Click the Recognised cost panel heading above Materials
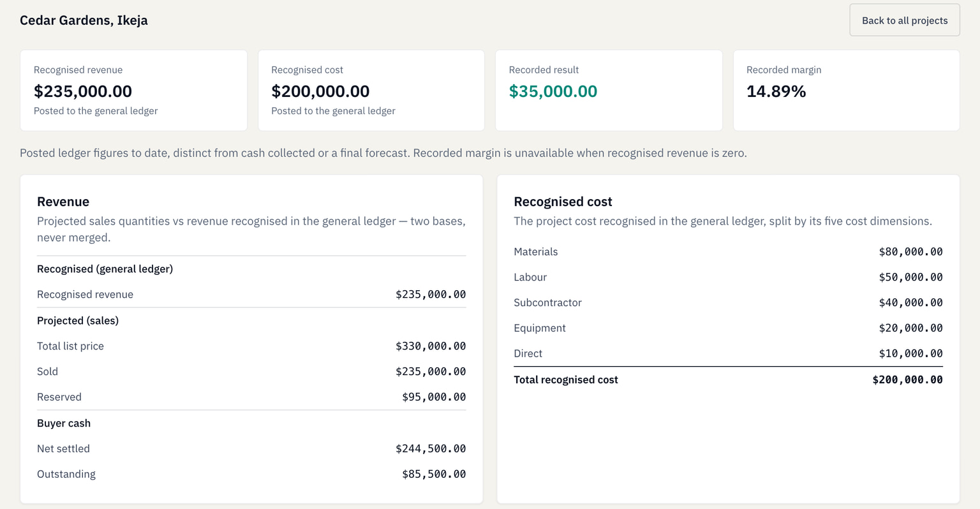980x509 pixels. (x=563, y=202)
